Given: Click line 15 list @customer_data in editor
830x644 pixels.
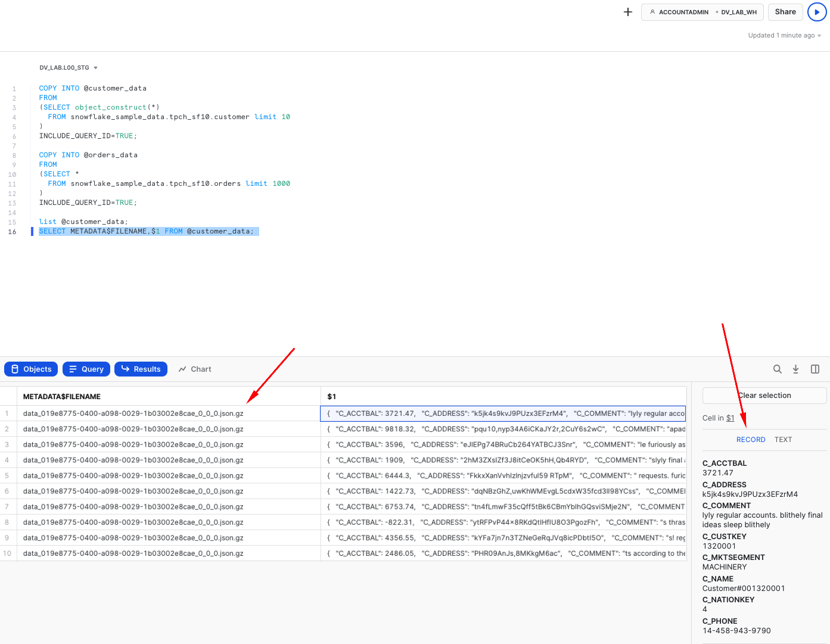Looking at the screenshot, I should point(83,222).
